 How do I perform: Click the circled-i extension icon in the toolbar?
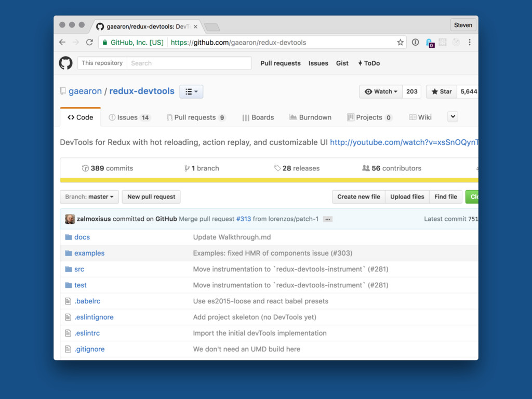click(415, 43)
